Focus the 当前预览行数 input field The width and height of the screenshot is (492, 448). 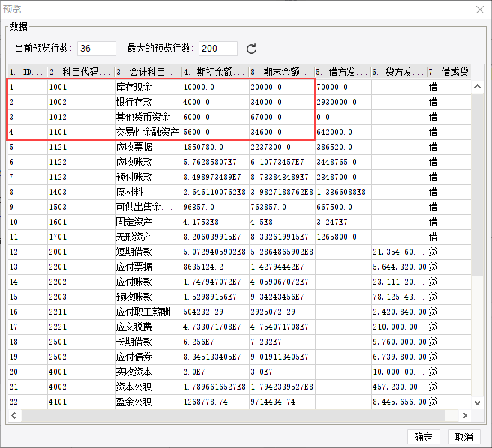coord(97,49)
